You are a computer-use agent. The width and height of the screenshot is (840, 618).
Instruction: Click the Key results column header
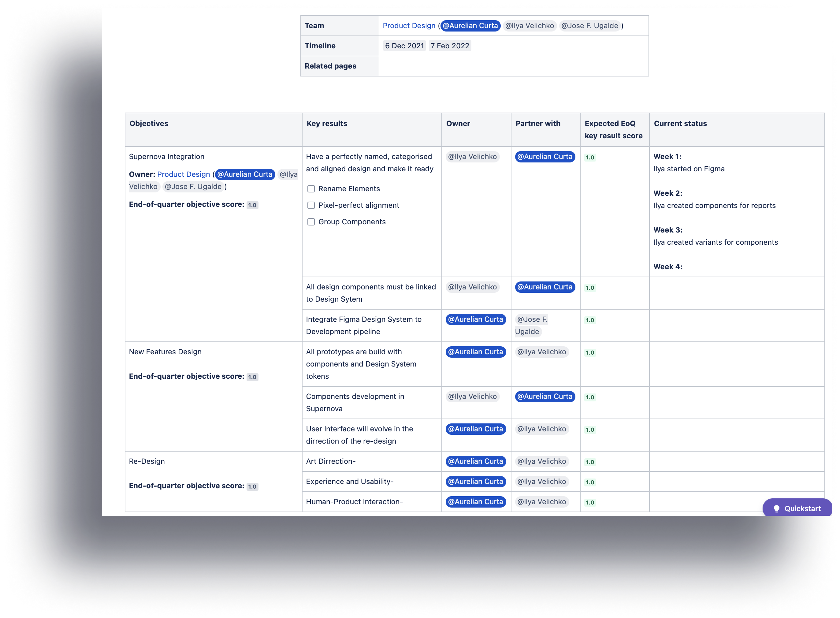point(326,124)
